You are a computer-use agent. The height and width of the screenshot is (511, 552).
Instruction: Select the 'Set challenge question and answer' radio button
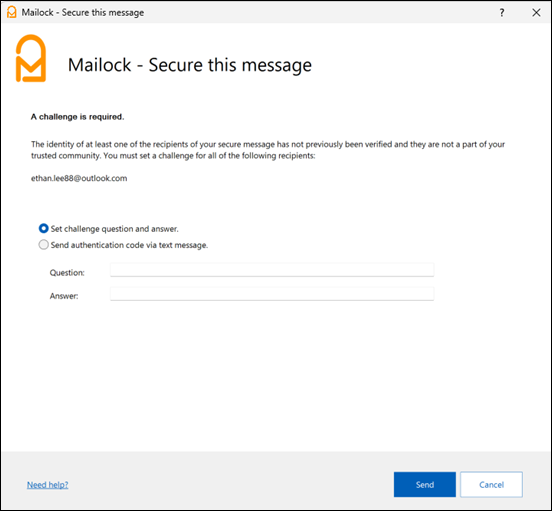coord(43,228)
